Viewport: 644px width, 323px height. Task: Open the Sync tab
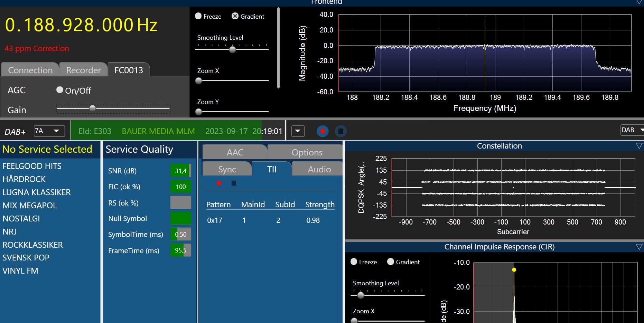[227, 169]
